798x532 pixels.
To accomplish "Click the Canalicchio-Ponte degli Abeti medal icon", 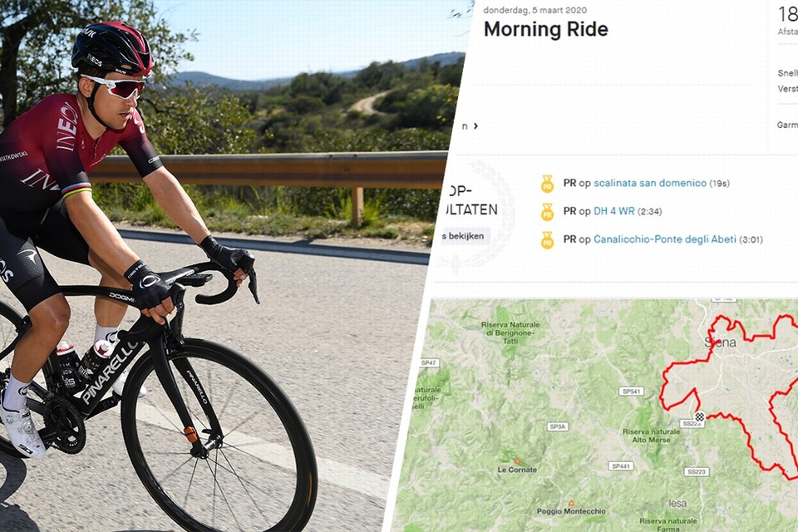I will click(x=547, y=240).
